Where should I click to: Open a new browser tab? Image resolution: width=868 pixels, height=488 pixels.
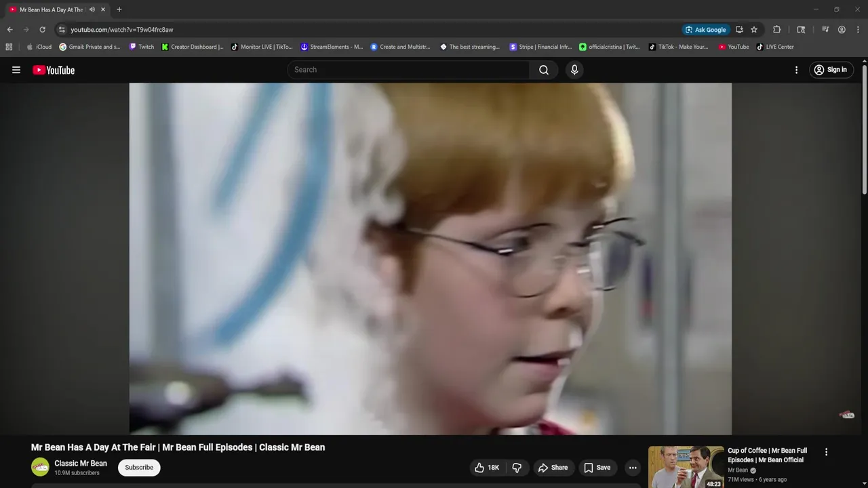click(119, 9)
